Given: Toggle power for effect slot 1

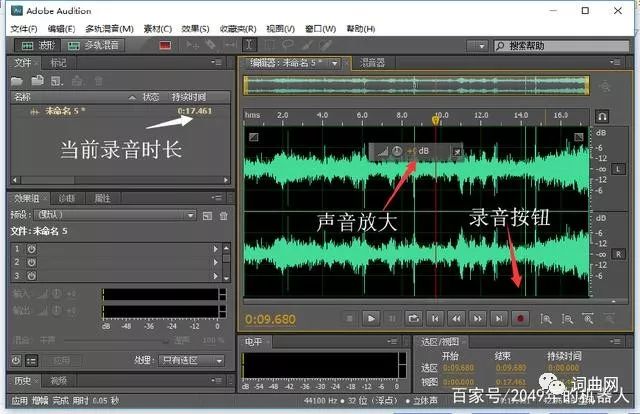Looking at the screenshot, I should 31,248.
